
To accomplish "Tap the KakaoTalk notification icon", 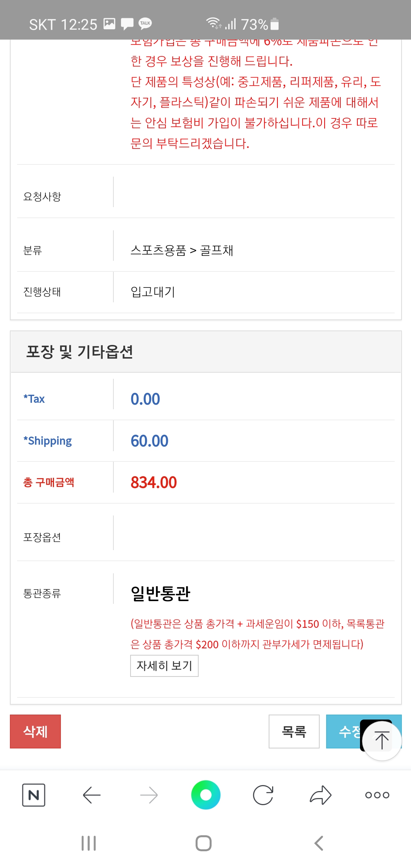I will (145, 24).
